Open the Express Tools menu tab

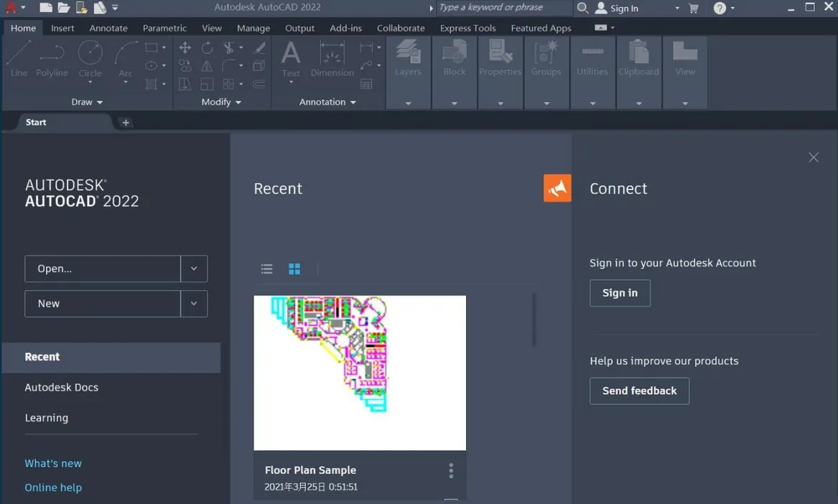coord(467,28)
